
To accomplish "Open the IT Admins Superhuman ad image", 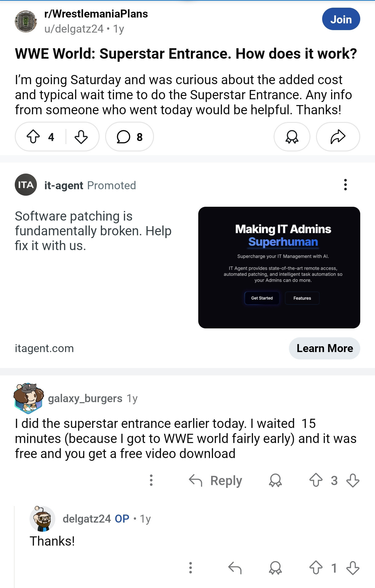I will [279, 268].
